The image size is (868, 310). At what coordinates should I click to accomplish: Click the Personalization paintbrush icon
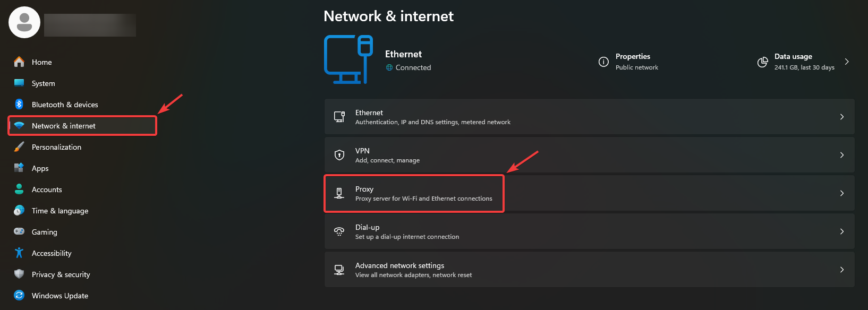pyautogui.click(x=19, y=147)
